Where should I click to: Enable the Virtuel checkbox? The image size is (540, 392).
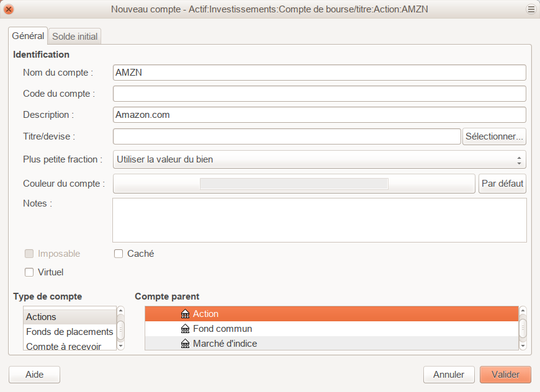[x=29, y=272]
